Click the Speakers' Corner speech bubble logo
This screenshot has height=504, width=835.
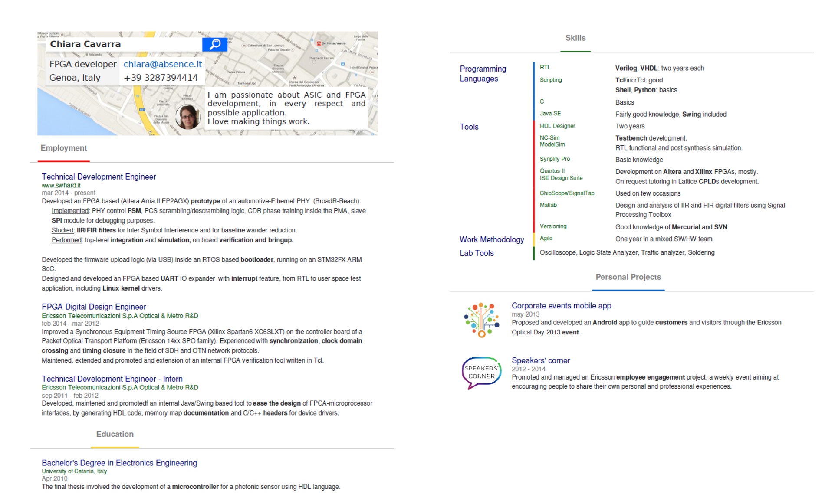point(481,373)
